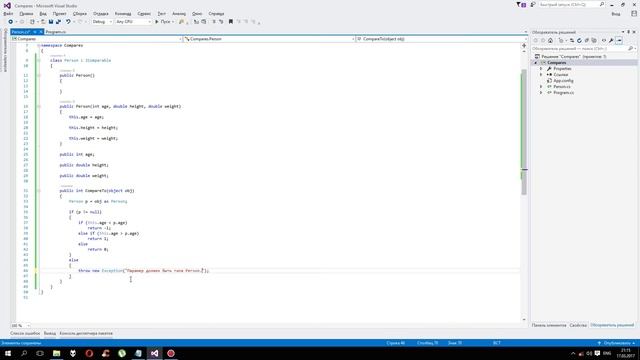Click the comment-out selection toolbar icon
This screenshot has height=360, width=640.
click(213, 22)
